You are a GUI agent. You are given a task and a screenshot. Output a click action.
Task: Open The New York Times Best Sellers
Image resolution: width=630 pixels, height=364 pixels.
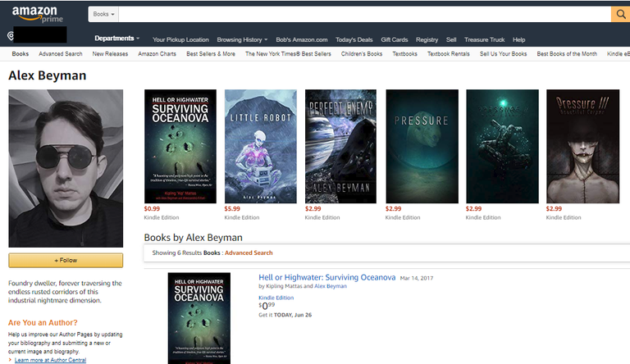(288, 54)
